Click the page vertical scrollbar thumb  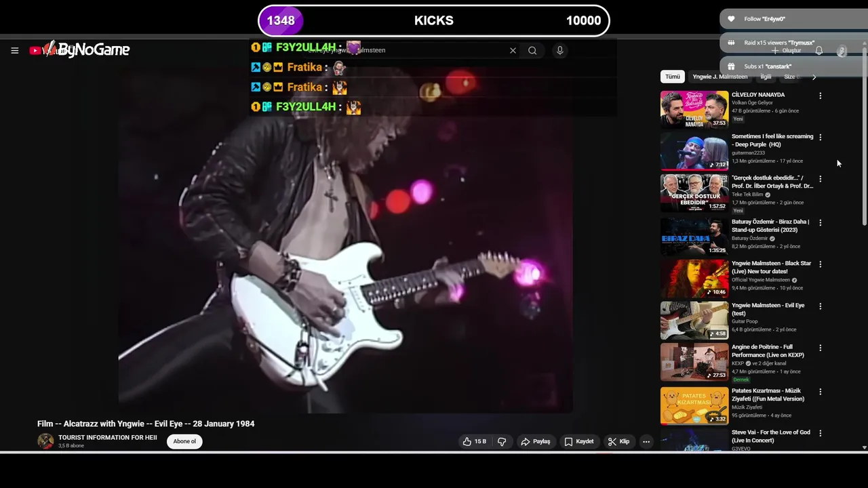[865, 136]
